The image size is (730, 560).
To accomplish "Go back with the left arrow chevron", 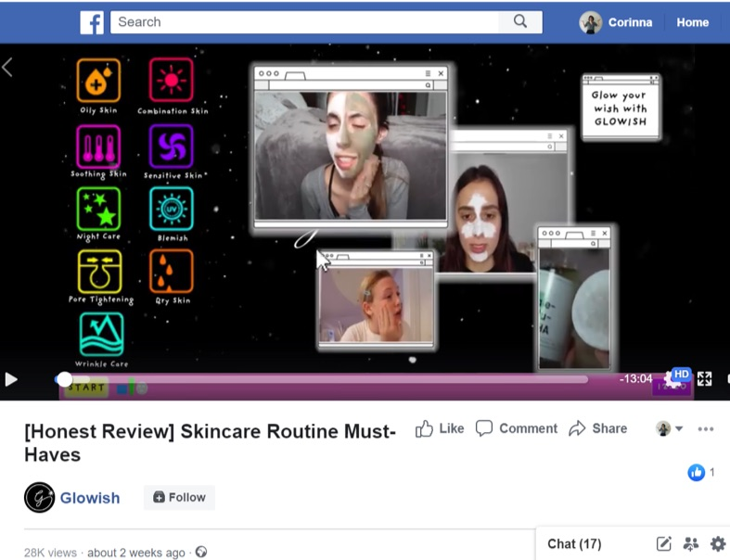I will [7, 68].
